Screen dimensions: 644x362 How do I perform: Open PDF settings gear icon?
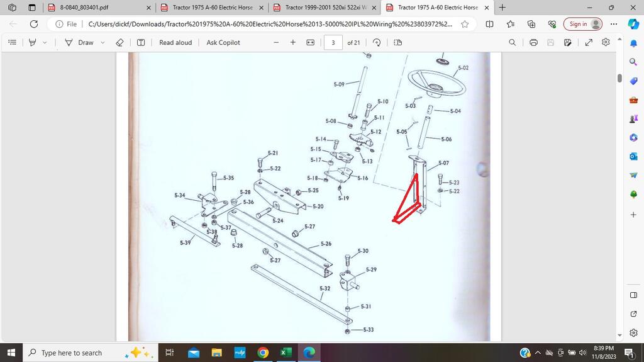pos(606,42)
